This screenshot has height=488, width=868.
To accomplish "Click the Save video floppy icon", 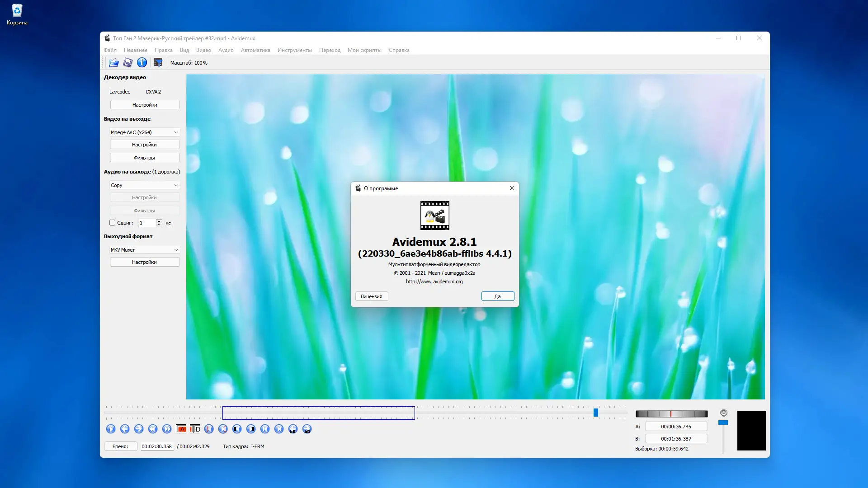I will (128, 63).
